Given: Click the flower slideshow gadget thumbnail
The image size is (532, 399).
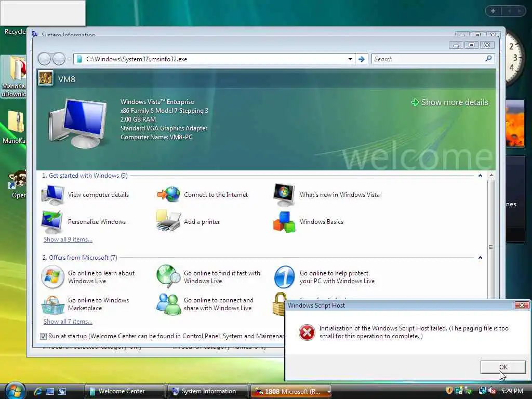Looking at the screenshot, I should click(x=515, y=123).
